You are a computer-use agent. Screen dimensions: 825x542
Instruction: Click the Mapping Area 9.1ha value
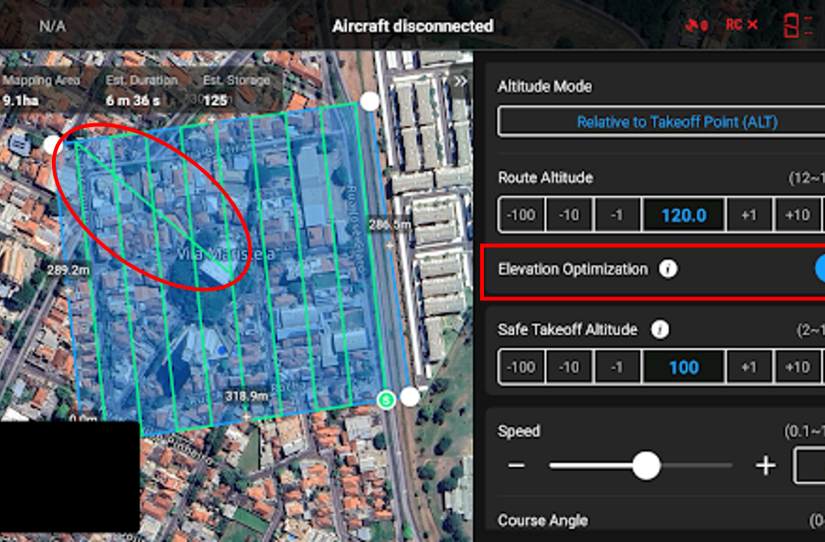point(21,100)
